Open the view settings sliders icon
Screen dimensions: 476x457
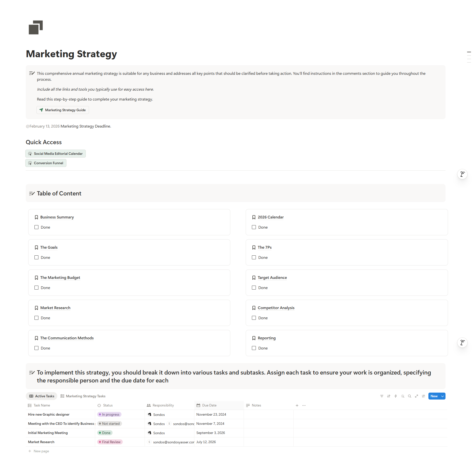point(423,396)
